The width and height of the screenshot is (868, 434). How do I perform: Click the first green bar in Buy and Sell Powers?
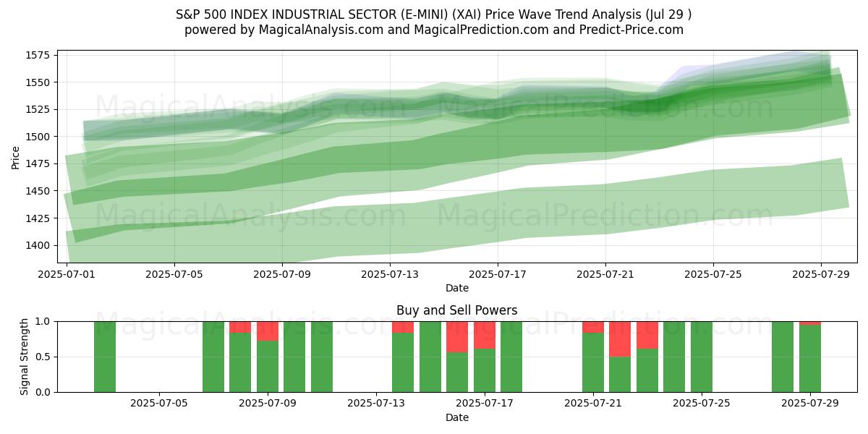(x=105, y=357)
